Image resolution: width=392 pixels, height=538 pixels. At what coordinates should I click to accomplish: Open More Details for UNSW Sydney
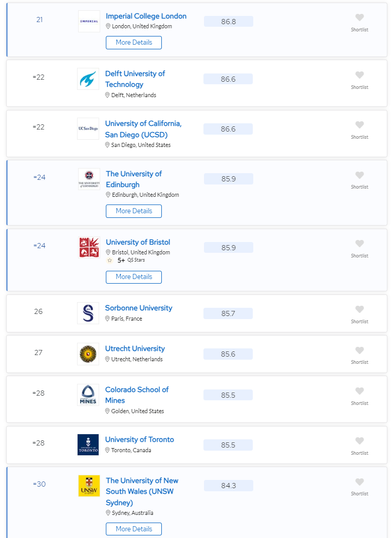click(134, 529)
